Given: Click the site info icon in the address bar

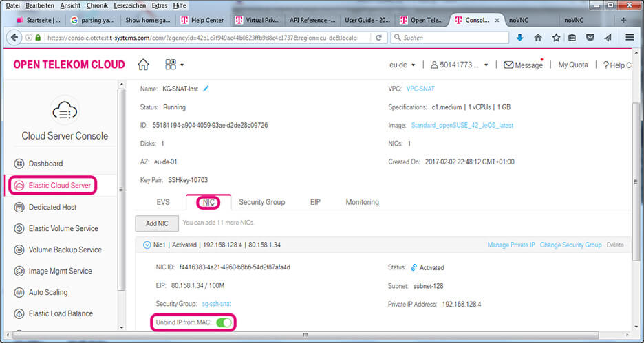Looking at the screenshot, I should pos(29,37).
